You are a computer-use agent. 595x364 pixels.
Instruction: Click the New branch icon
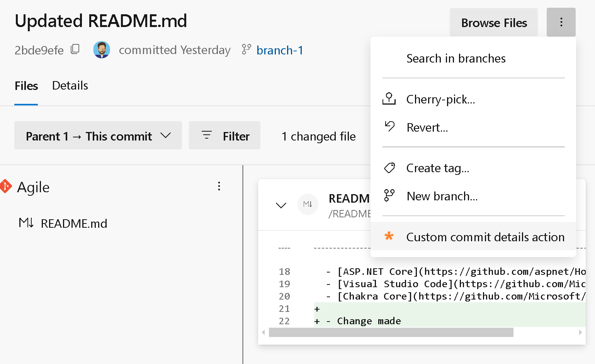[389, 196]
